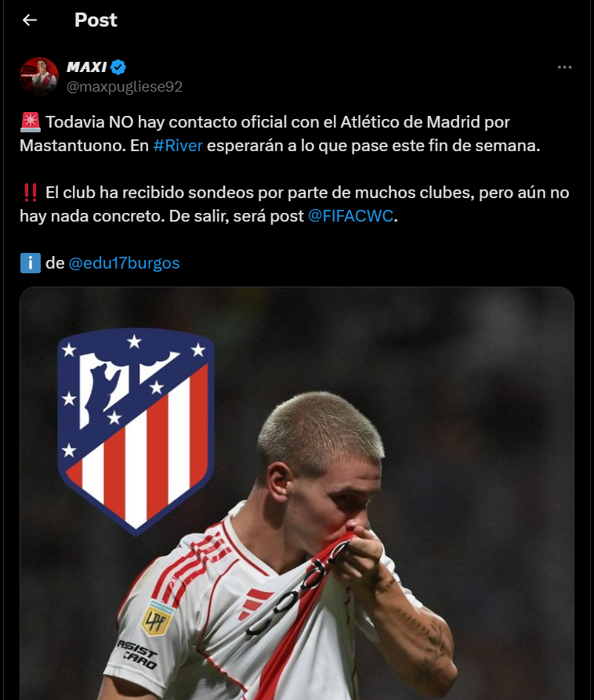
Task: Go back using the arrow icon
Action: pos(30,20)
